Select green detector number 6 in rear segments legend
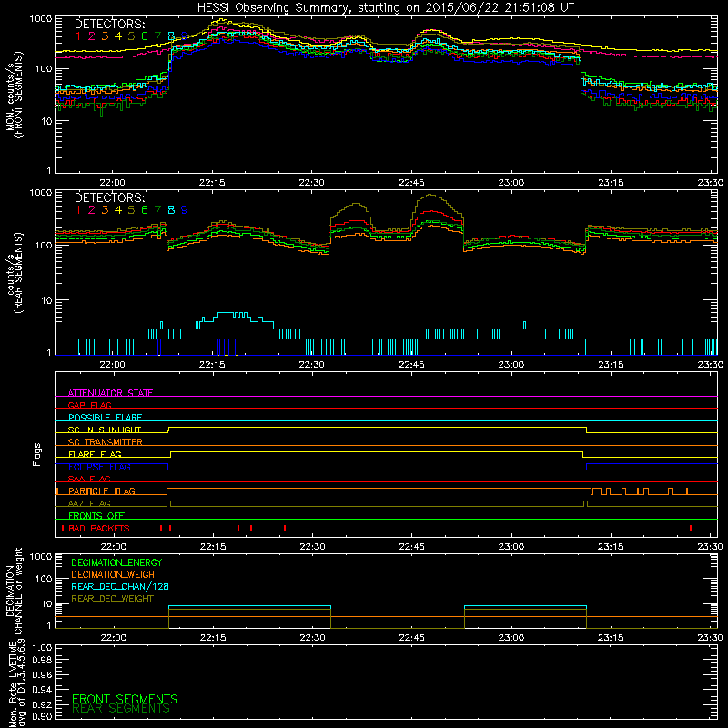The image size is (728, 728). tap(145, 210)
